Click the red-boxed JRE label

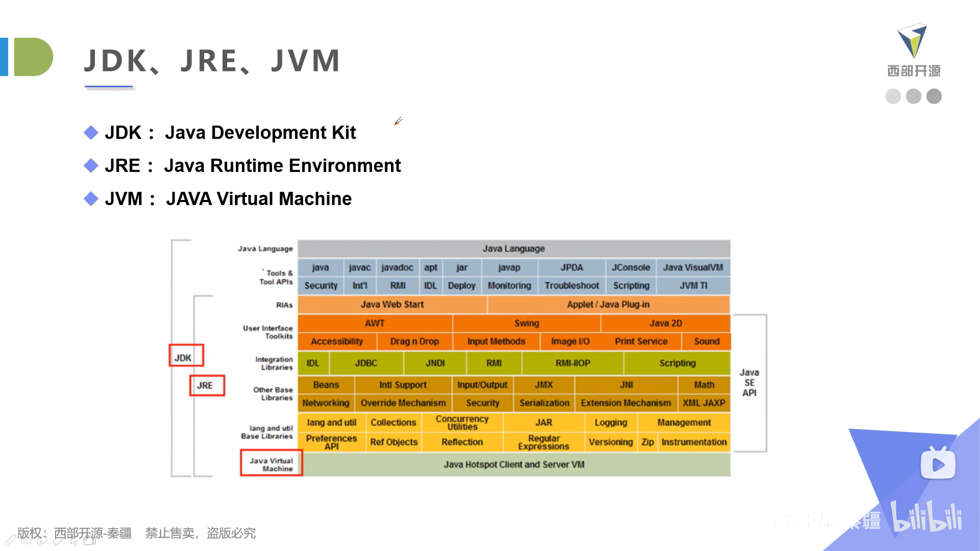pyautogui.click(x=207, y=385)
